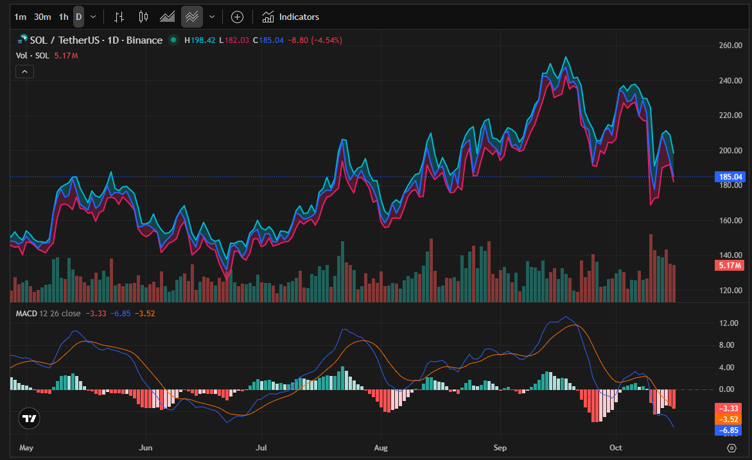Click the TradingView logo on chart
752x460 pixels.
coord(30,419)
